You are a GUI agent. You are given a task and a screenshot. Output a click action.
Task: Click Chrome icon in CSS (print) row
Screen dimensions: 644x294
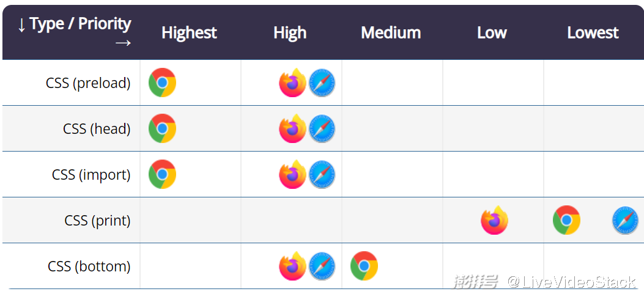[566, 220]
